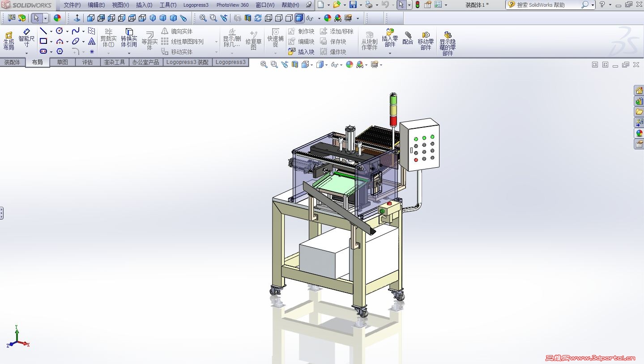
Task: Pin the menu bar with pushpin
Action: pos(309,4)
